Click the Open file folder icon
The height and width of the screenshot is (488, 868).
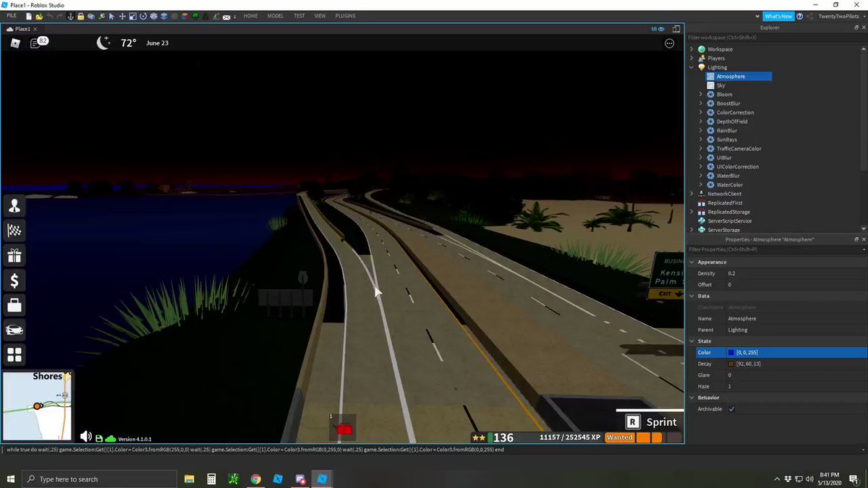click(39, 16)
